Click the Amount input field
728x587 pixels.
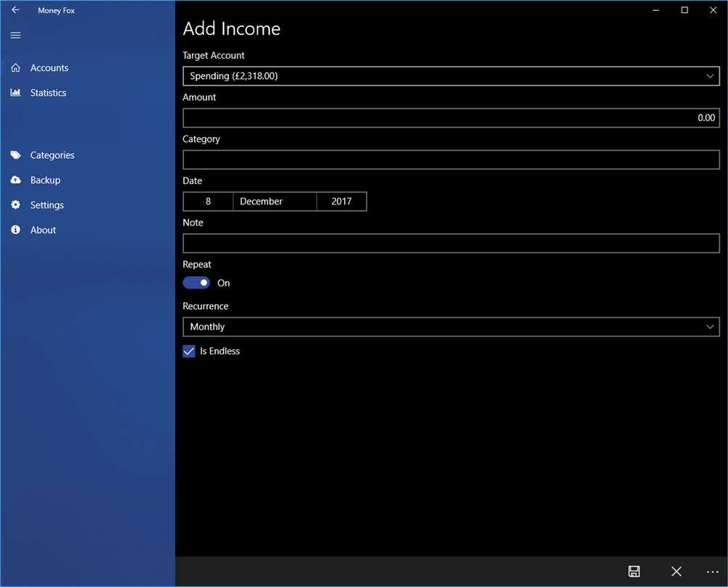point(451,118)
